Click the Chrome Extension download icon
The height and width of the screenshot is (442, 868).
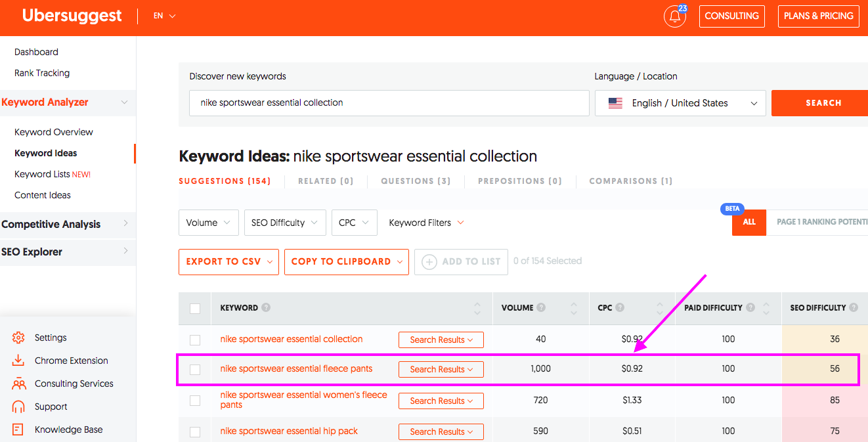(19, 361)
